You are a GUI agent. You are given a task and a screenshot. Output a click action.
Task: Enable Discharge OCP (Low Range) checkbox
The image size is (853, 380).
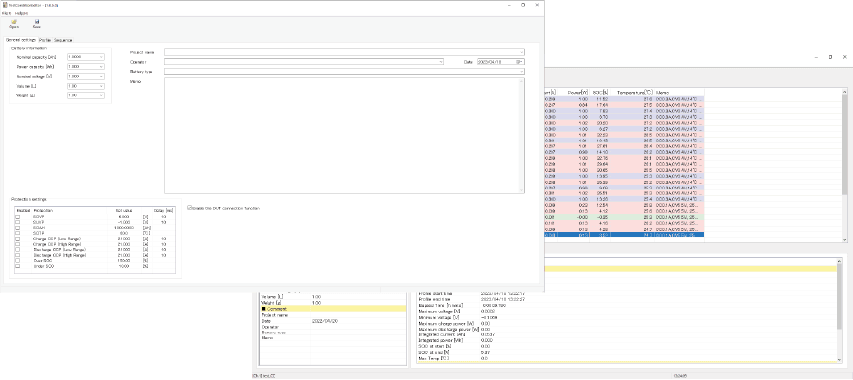17,250
